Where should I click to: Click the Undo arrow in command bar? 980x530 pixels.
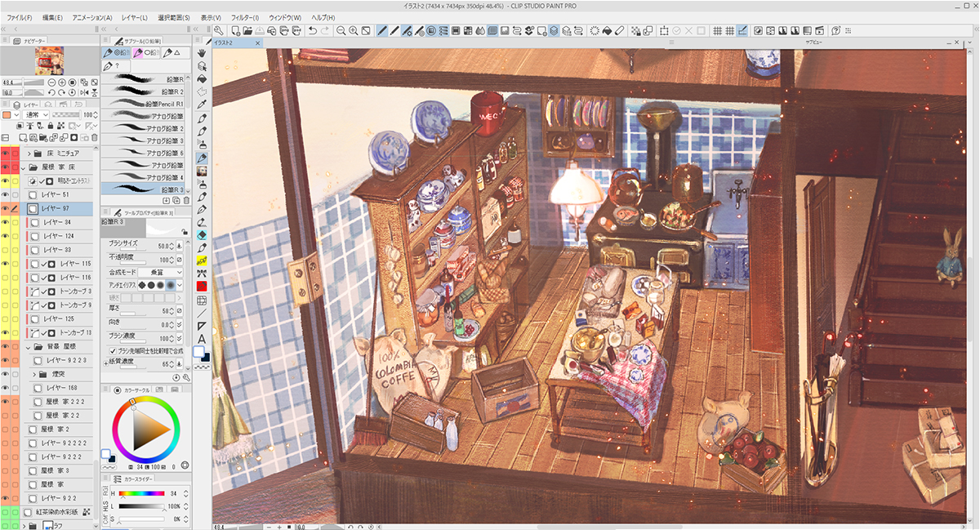312,31
